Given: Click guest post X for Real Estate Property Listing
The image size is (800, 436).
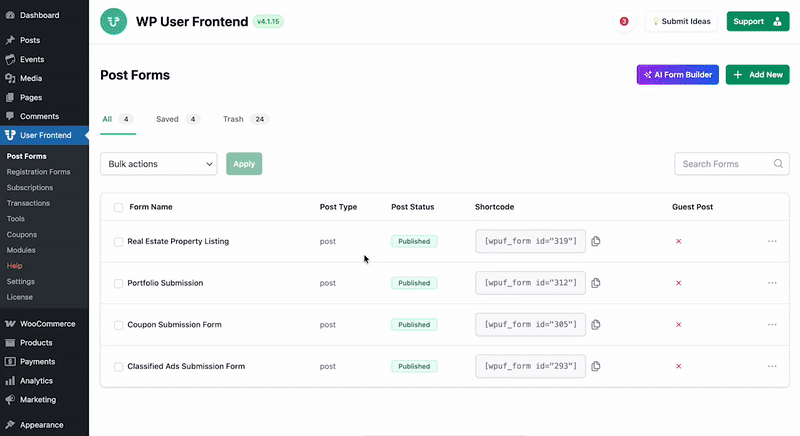Looking at the screenshot, I should click(679, 241).
